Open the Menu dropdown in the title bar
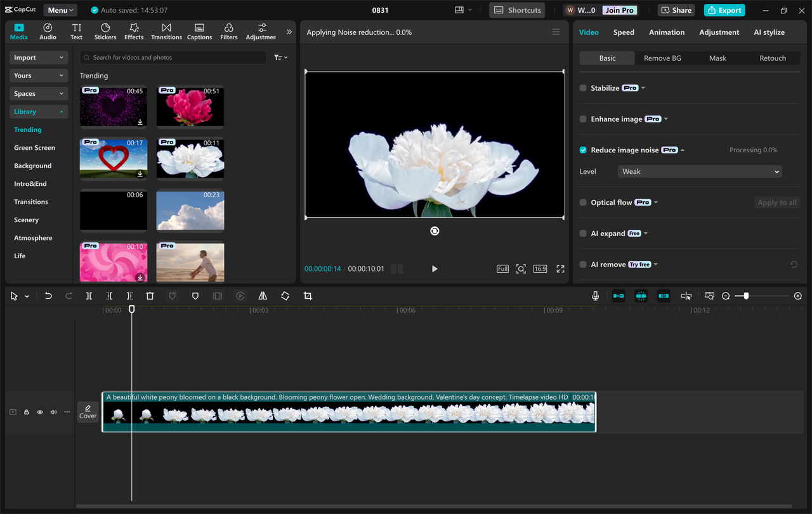Viewport: 812px width, 514px height. (x=60, y=10)
